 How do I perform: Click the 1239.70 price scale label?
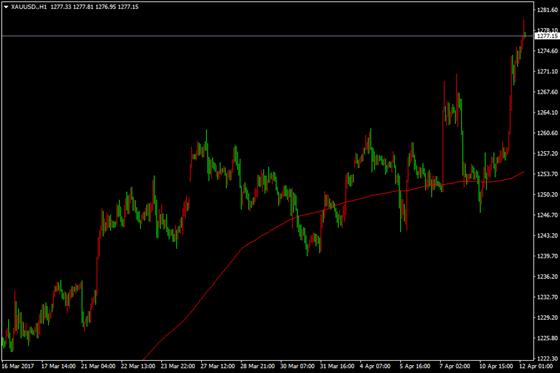tap(547, 256)
